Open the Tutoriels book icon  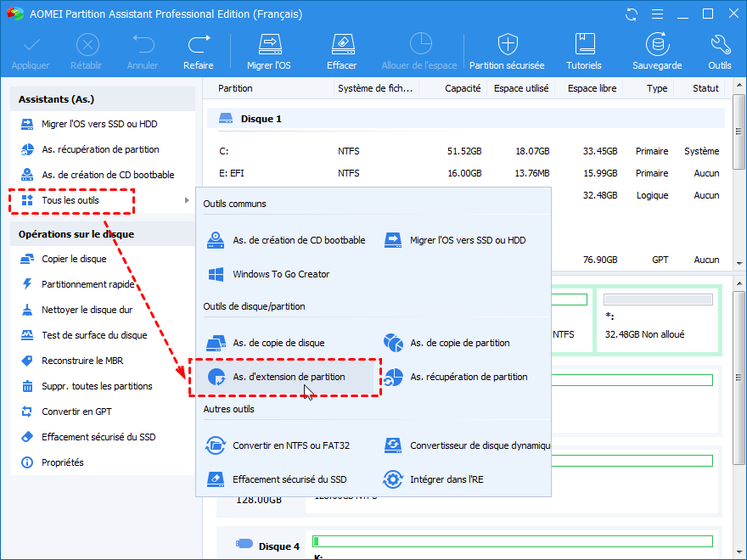coord(584,44)
